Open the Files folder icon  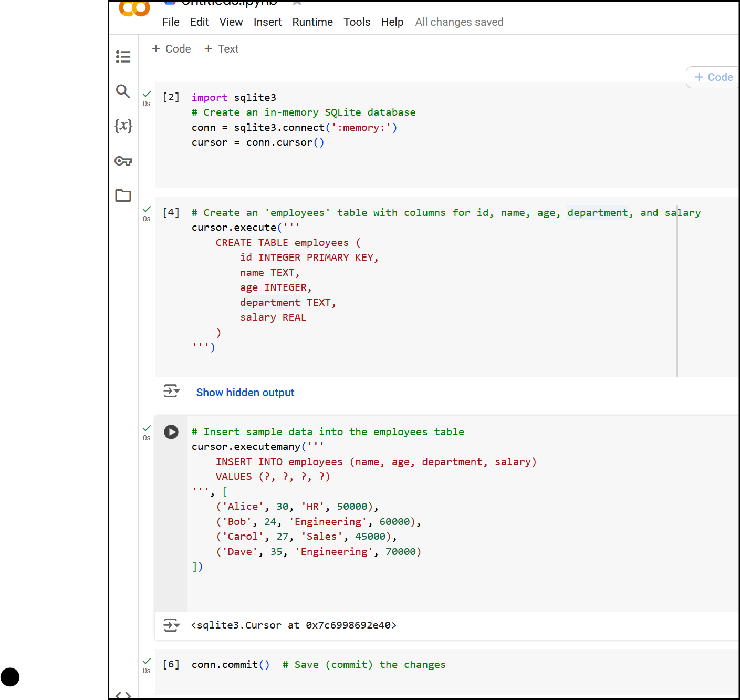(123, 195)
